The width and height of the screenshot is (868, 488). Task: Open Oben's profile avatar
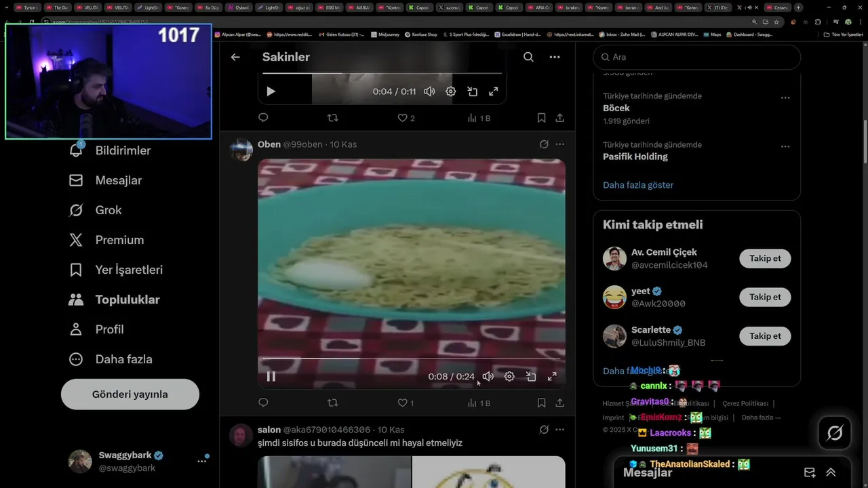click(x=241, y=149)
